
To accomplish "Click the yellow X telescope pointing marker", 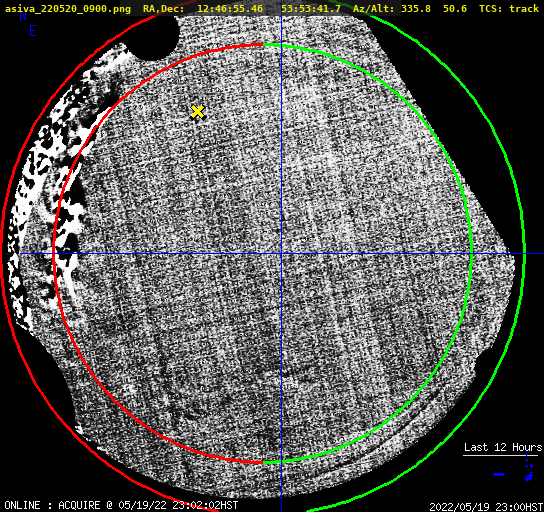I will click(197, 112).
